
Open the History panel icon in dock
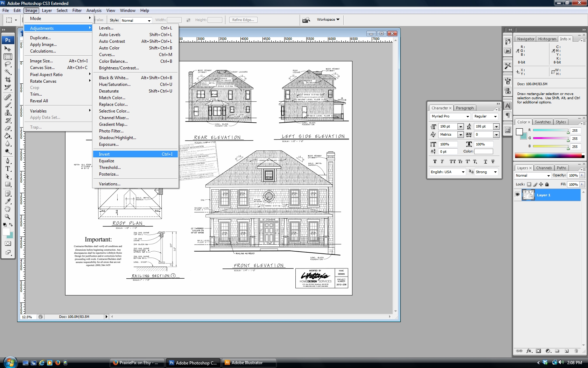tap(507, 41)
